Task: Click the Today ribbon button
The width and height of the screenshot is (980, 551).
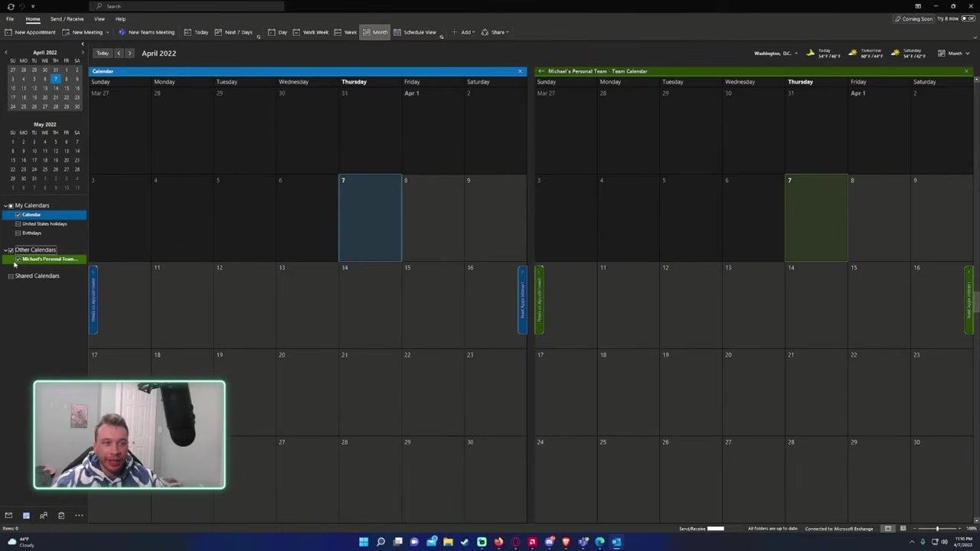Action: coord(196,32)
